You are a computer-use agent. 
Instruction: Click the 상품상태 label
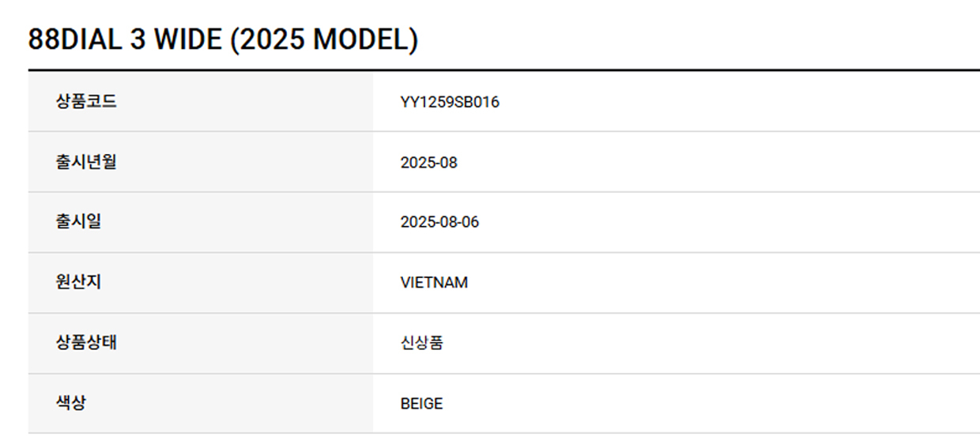[86, 343]
